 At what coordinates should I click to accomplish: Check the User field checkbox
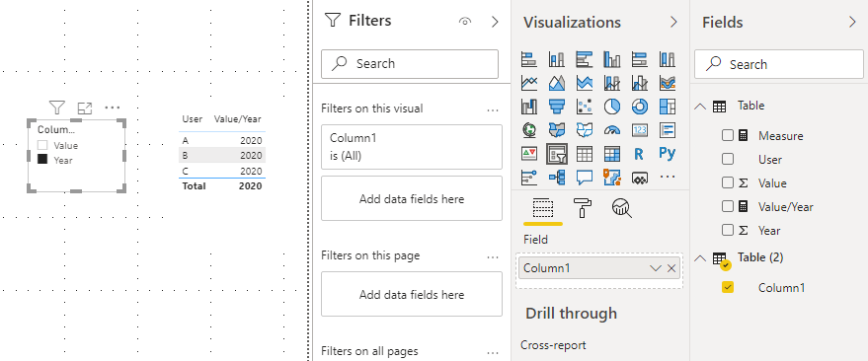pos(728,159)
